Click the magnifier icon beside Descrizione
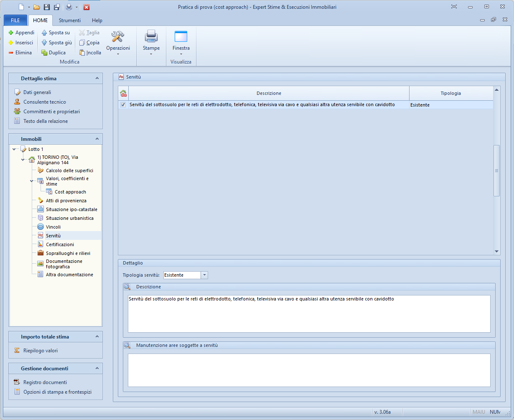 127,287
